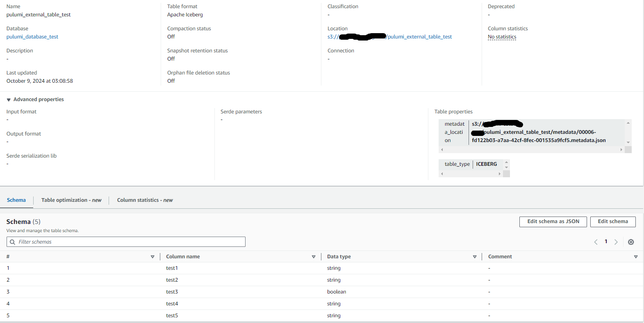This screenshot has width=644, height=323.
Task: Focus the Filter schemas input field
Action: click(126, 242)
